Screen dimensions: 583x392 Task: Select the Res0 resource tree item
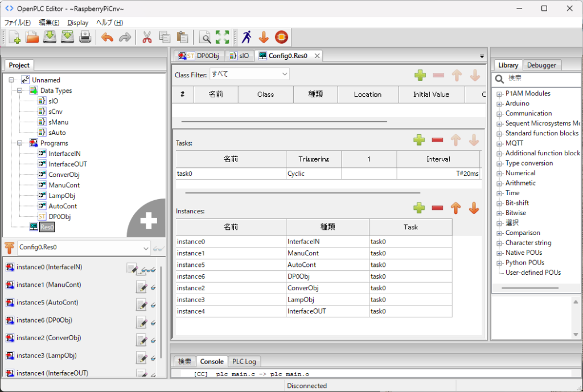[x=47, y=227]
